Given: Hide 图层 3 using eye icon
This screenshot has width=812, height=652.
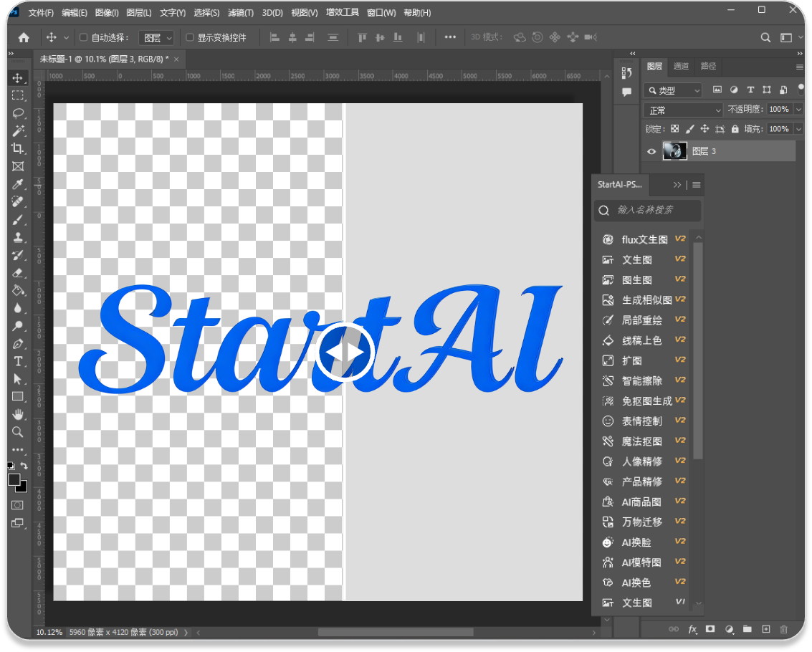Looking at the screenshot, I should tap(651, 151).
